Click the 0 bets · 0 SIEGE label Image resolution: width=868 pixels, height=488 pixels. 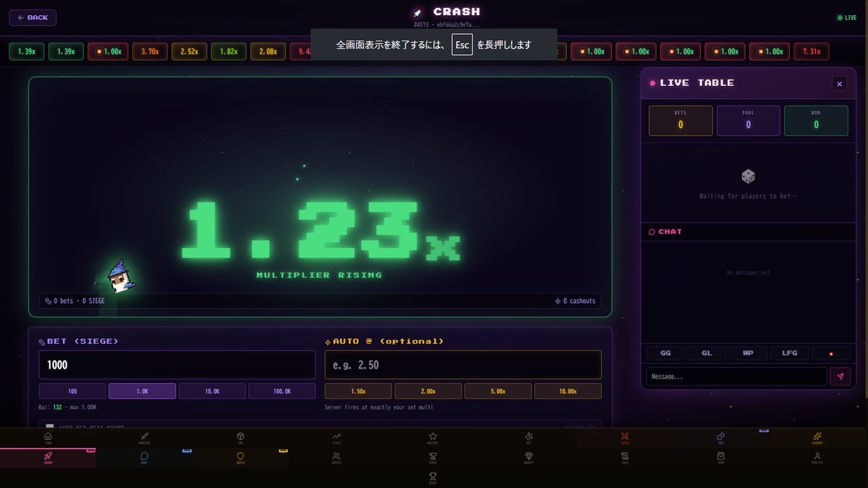click(75, 301)
